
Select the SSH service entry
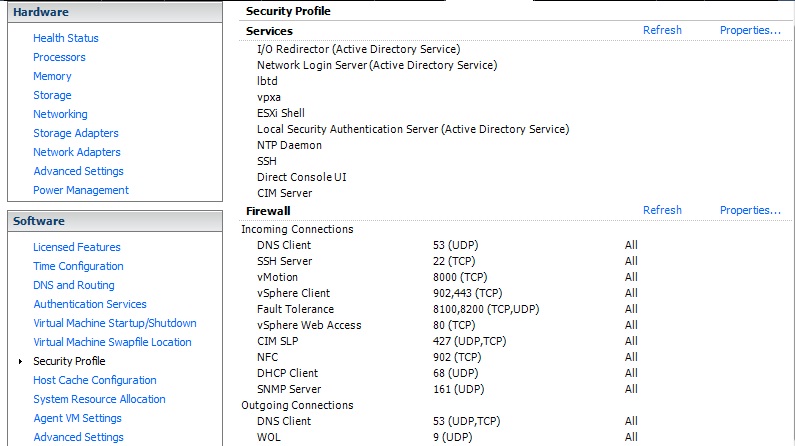click(267, 161)
